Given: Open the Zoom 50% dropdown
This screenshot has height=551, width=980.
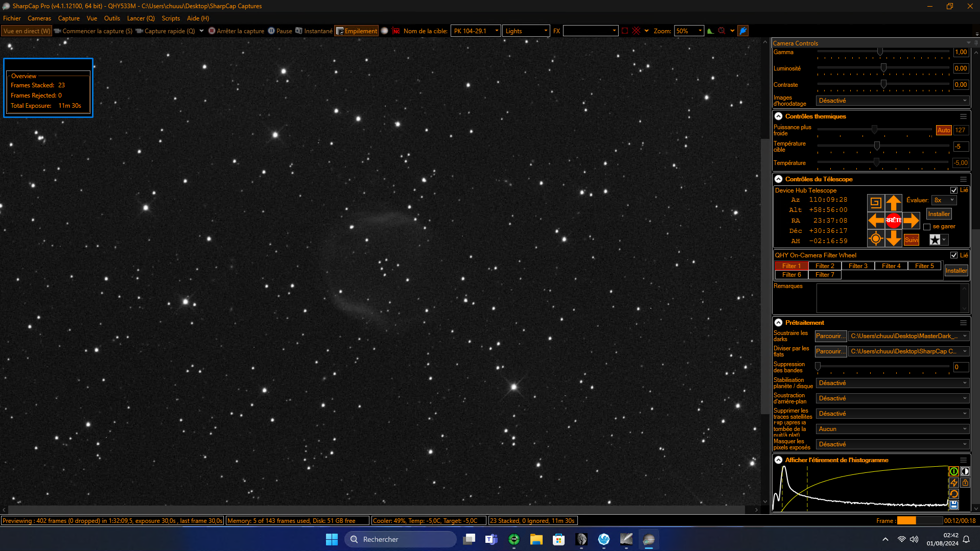Looking at the screenshot, I should coord(689,31).
